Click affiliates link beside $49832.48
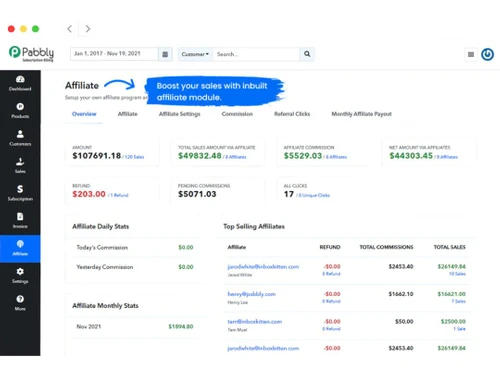This screenshot has height=375, width=500. (236, 157)
